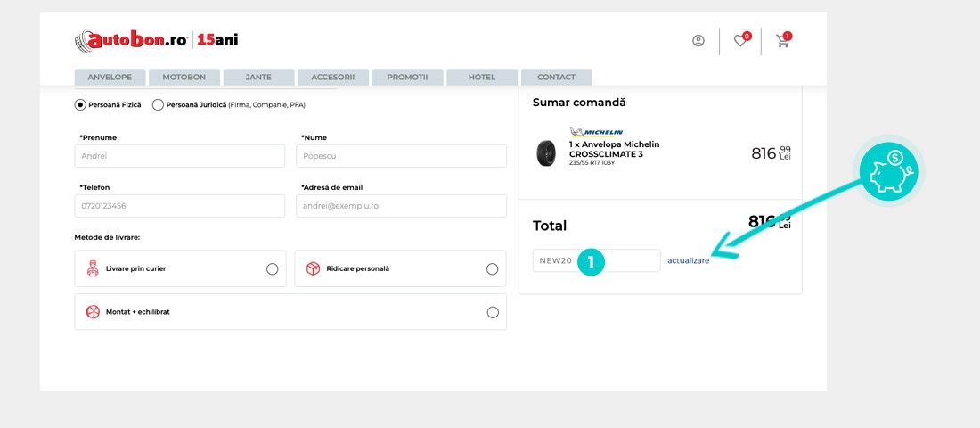Go to the PROMOȚII tab
Viewport: 980px width, 428px height.
coord(407,77)
